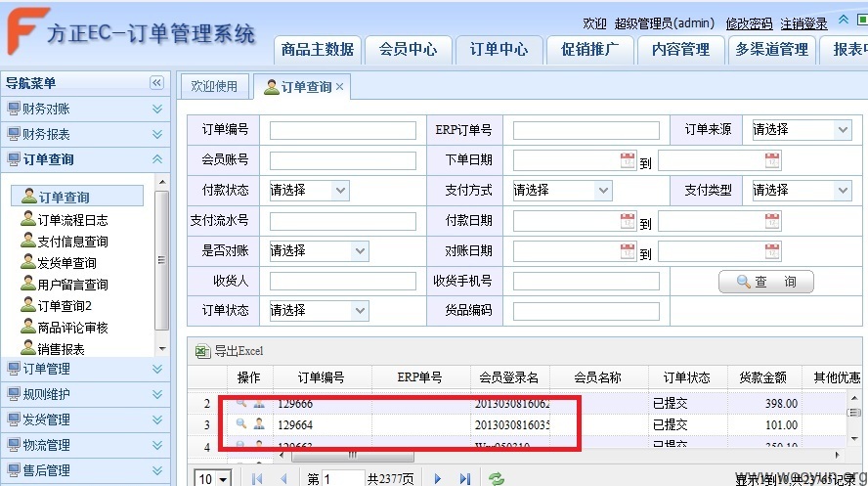View details of order 129666
This screenshot has width=868, height=486.
pos(240,403)
